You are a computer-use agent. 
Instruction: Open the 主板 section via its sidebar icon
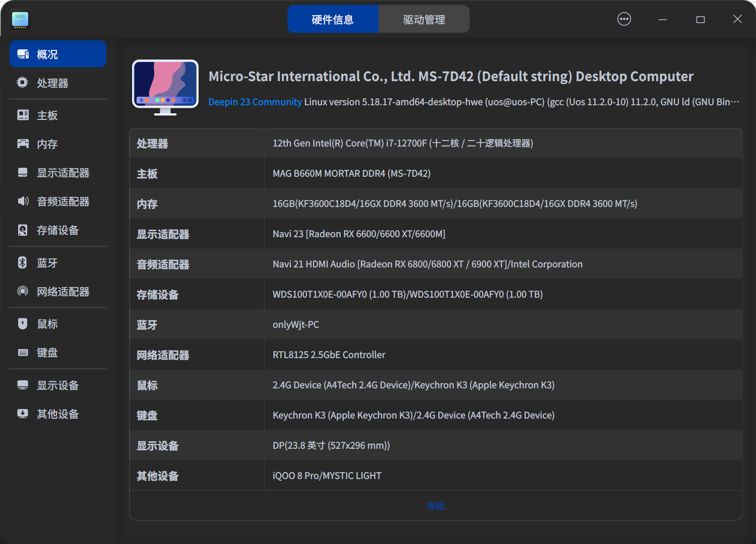pos(23,115)
